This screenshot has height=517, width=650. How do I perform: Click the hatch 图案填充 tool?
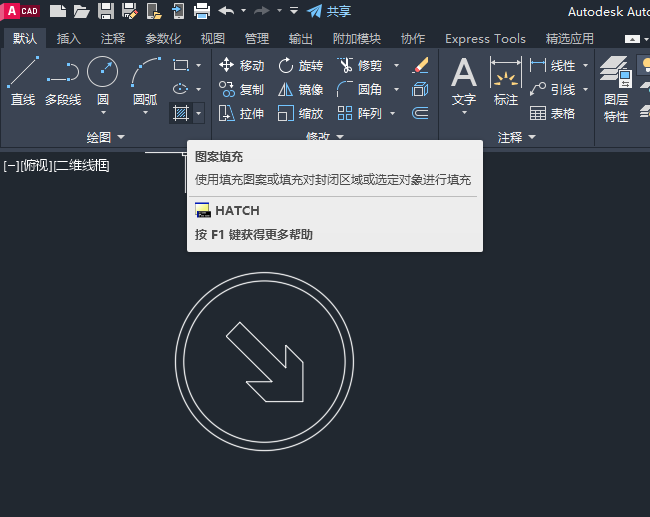(181, 113)
